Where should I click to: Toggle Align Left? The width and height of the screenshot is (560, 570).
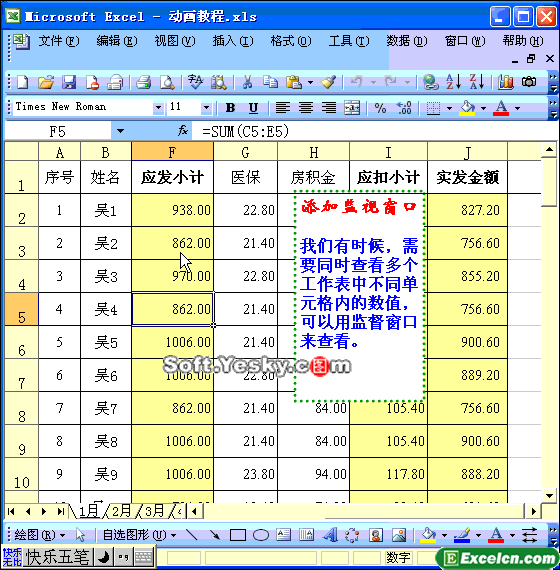pyautogui.click(x=283, y=108)
